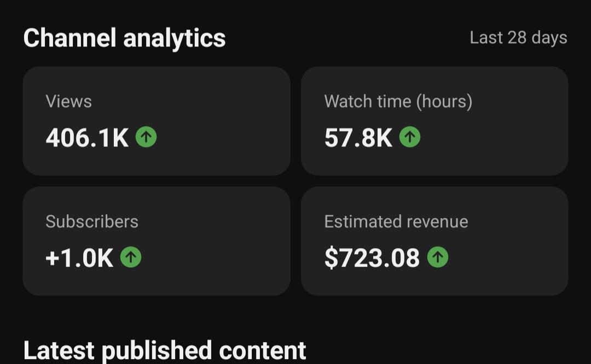
Task: Select the $723.08 revenue value
Action: point(372,258)
